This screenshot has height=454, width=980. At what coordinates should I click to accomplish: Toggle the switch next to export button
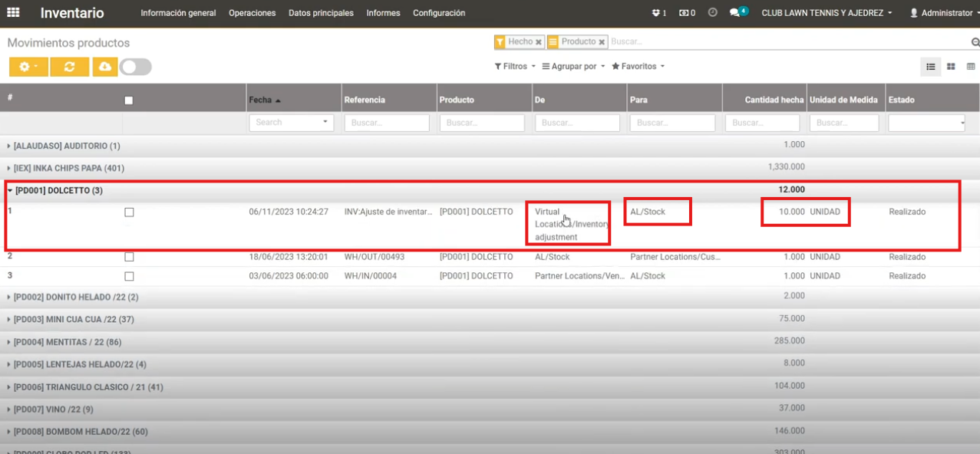pyautogui.click(x=135, y=67)
